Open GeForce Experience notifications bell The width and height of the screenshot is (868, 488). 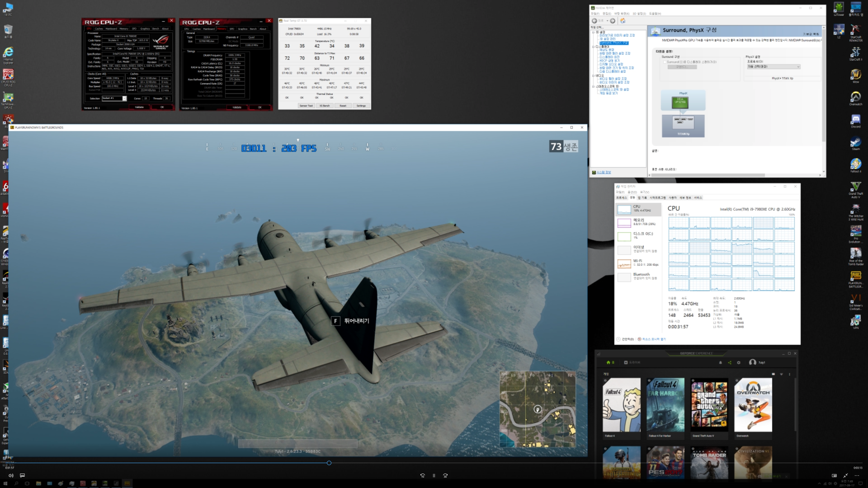coord(721,362)
